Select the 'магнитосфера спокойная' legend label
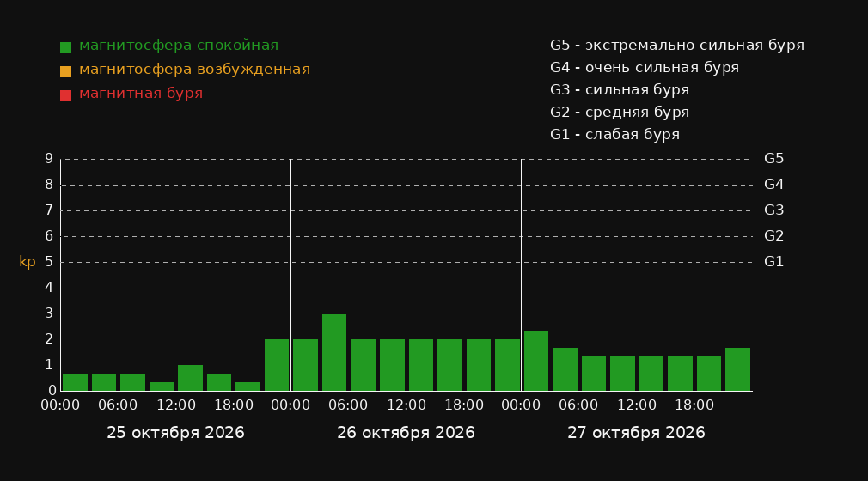Image resolution: width=868 pixels, height=481 pixels. tap(179, 46)
